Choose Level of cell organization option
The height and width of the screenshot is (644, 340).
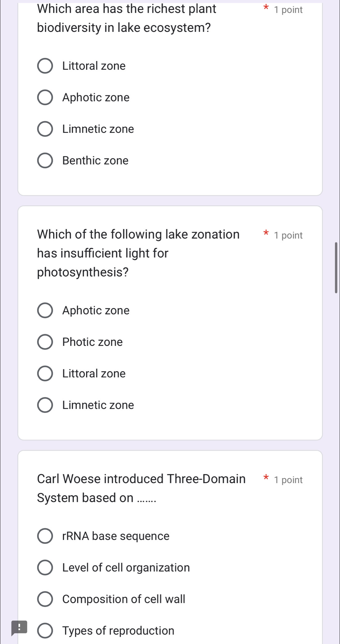click(x=45, y=568)
